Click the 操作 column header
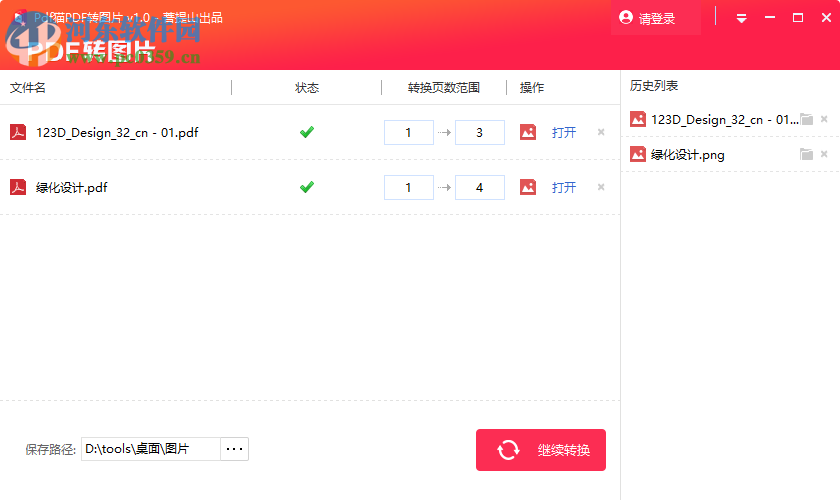The width and height of the screenshot is (840, 500). (x=532, y=88)
